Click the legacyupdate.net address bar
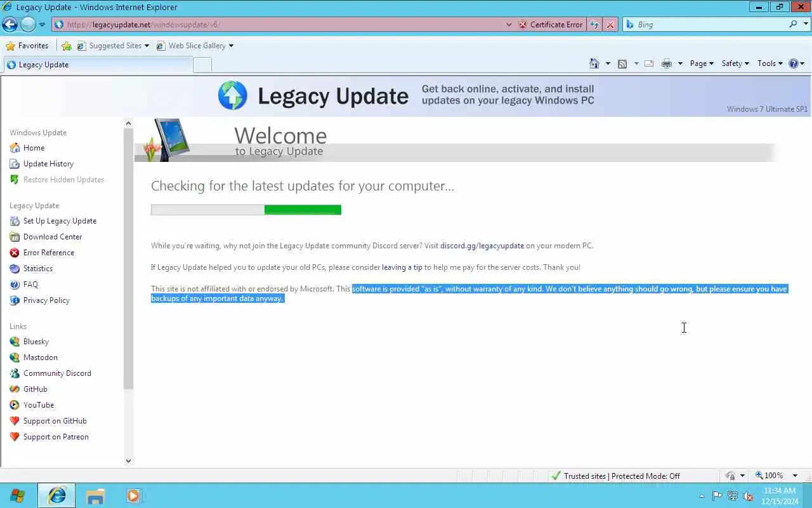The image size is (812, 508). point(279,25)
